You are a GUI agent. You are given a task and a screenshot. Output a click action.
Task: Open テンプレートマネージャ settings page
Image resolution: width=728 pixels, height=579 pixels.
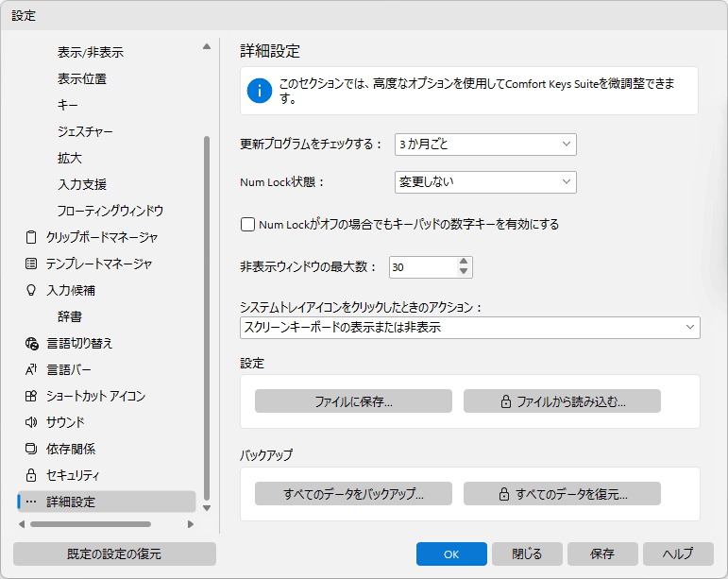(99, 264)
